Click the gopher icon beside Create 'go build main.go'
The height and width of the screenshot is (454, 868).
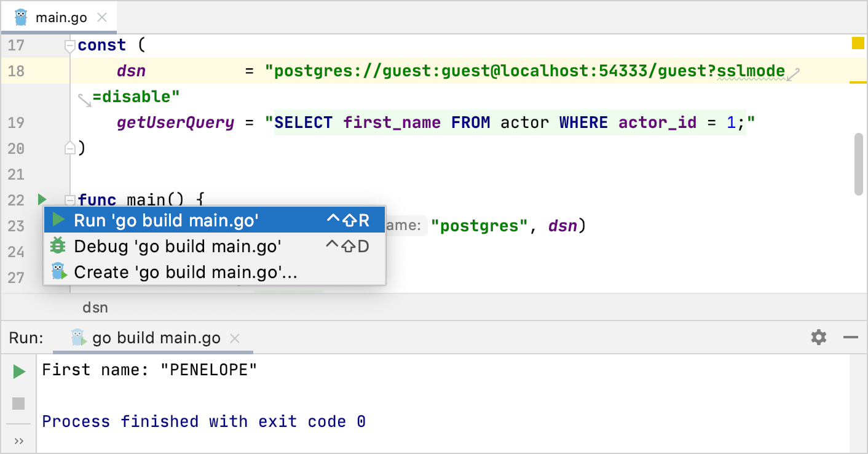pyautogui.click(x=58, y=271)
